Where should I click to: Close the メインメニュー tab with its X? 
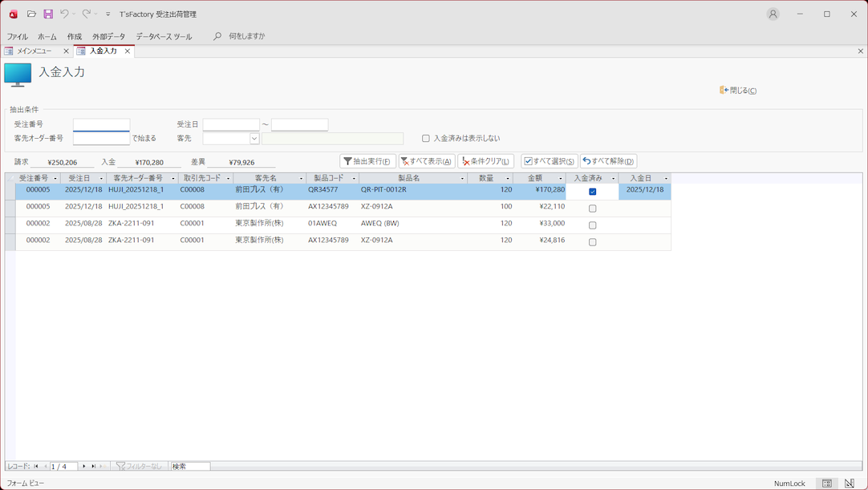(x=66, y=51)
